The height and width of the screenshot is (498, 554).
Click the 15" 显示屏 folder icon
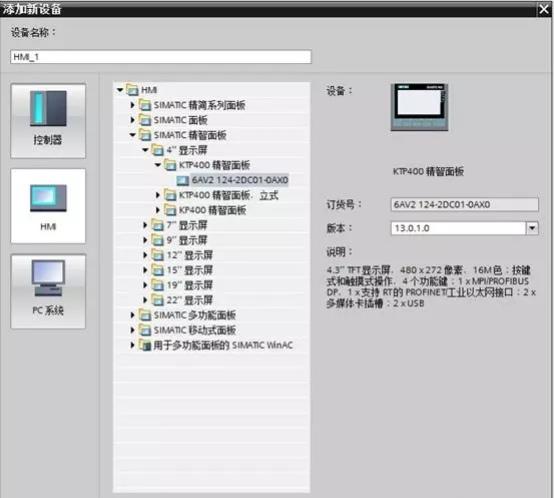[158, 270]
